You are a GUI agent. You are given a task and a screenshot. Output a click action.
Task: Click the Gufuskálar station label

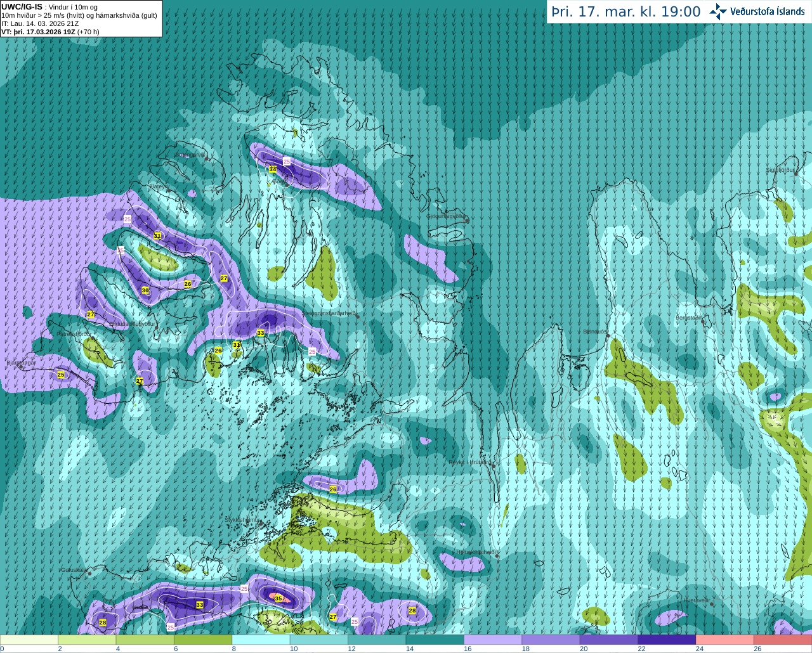74,570
